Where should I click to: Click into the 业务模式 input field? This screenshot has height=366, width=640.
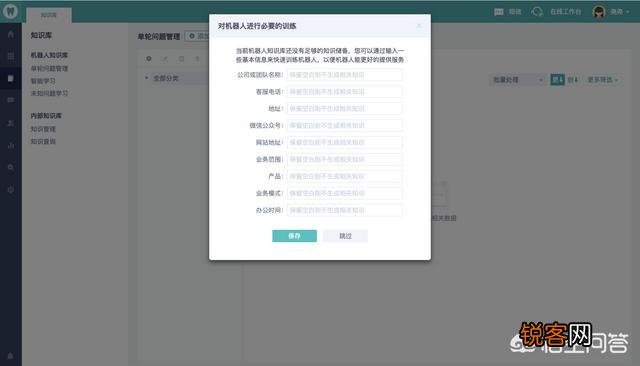tap(344, 193)
